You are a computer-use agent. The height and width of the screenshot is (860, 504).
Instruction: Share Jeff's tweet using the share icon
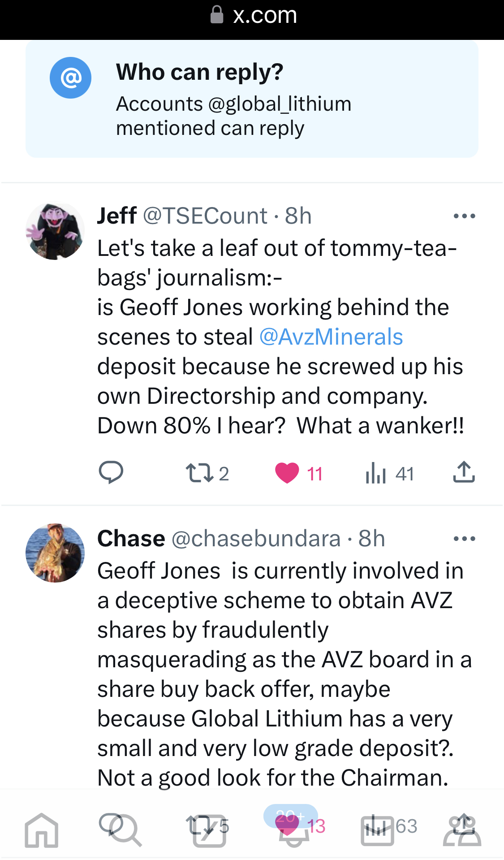tap(464, 472)
